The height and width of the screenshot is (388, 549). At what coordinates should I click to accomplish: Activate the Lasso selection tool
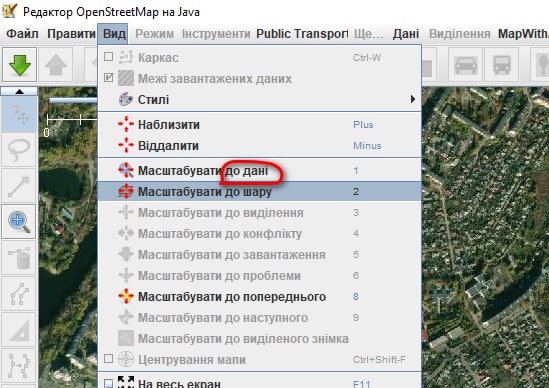point(19,150)
